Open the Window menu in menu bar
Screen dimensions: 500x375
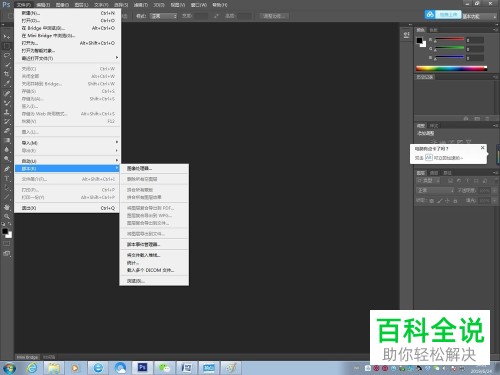199,5
